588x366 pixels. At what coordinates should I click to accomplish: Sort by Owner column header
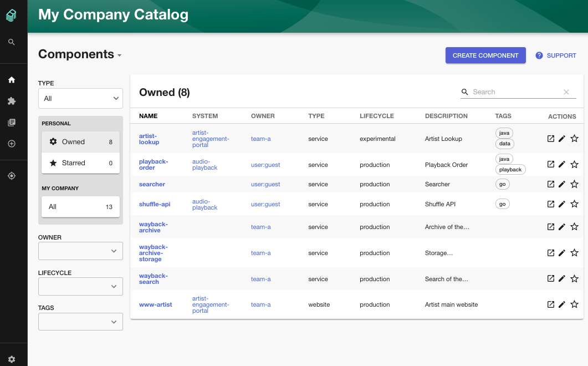(263, 116)
